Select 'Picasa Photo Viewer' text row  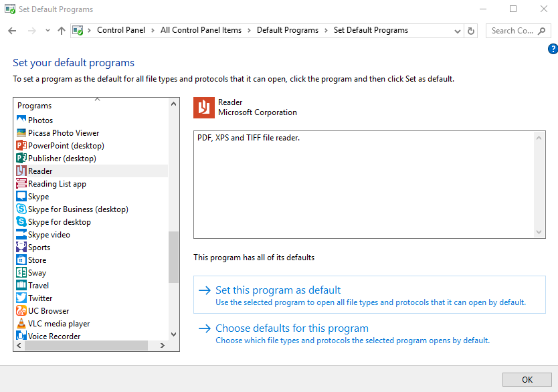click(x=64, y=132)
